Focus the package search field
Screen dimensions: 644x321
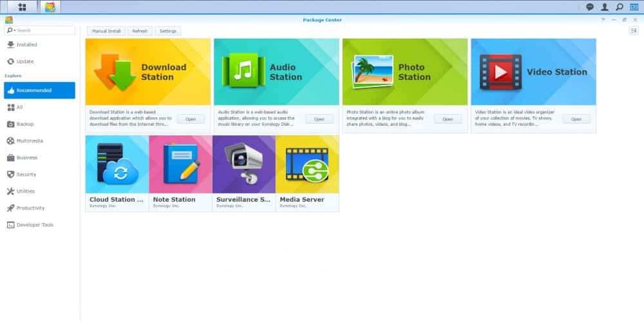pyautogui.click(x=39, y=30)
